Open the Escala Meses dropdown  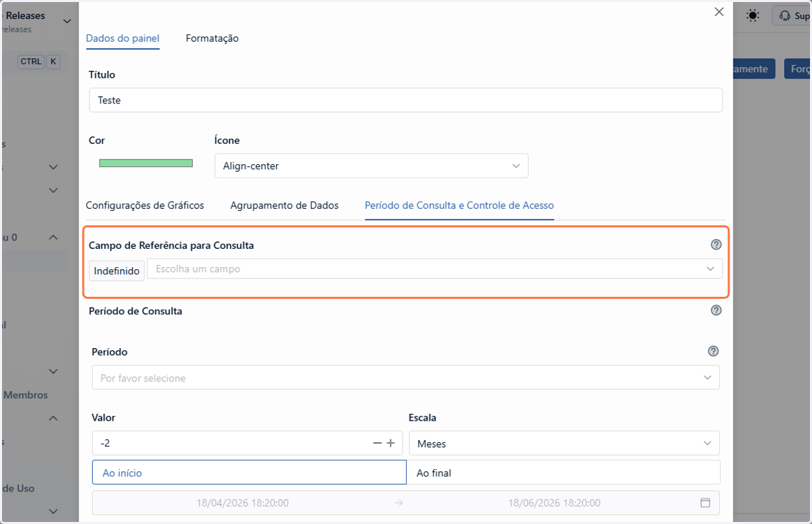(x=564, y=444)
